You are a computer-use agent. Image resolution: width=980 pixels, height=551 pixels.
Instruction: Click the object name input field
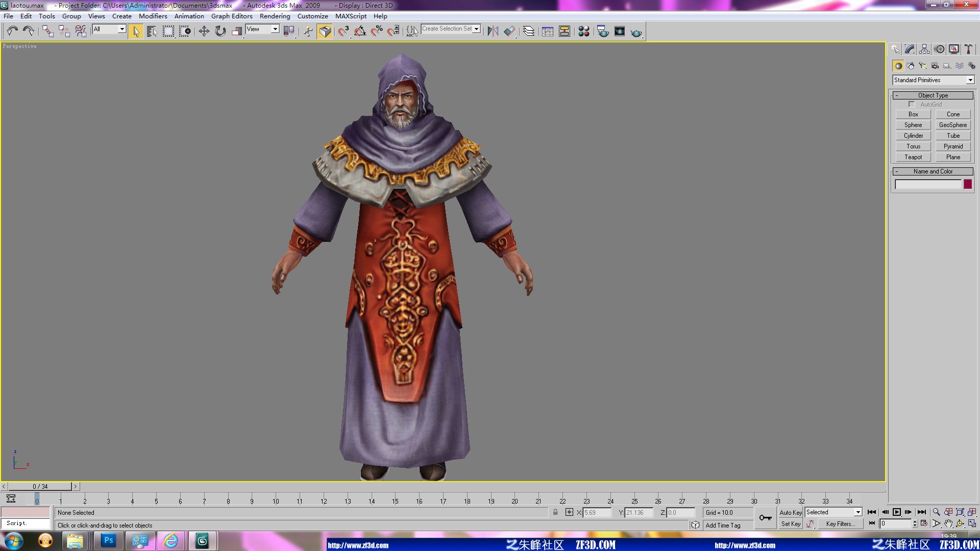point(928,185)
